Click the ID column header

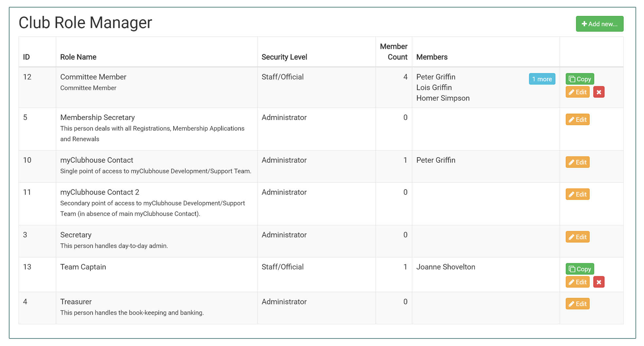click(27, 57)
